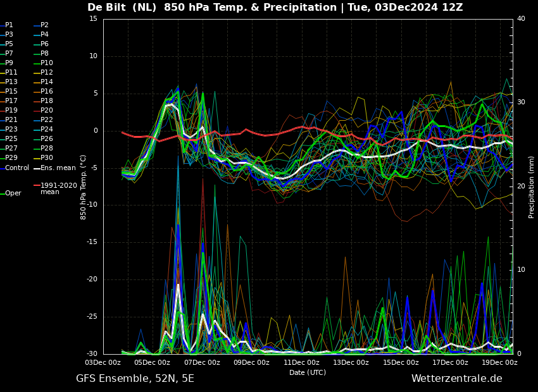Screen dimensions: 538x392
Task: Click the De Bilt chart title
Action: (275, 8)
